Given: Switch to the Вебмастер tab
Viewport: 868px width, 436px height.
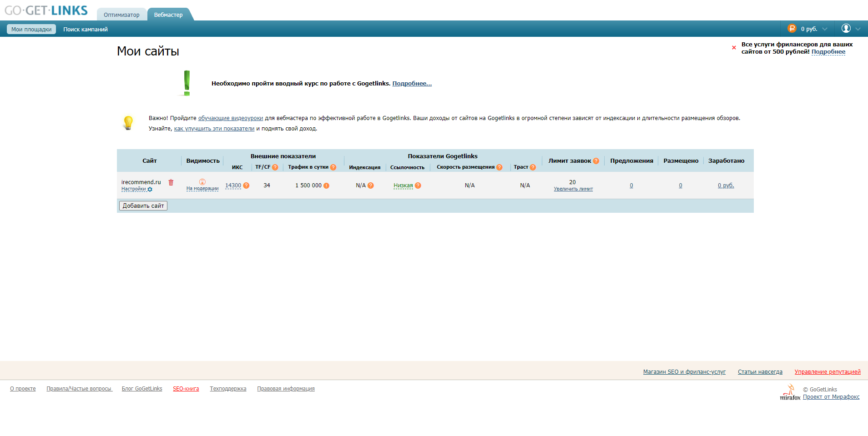Looking at the screenshot, I should pos(168,15).
